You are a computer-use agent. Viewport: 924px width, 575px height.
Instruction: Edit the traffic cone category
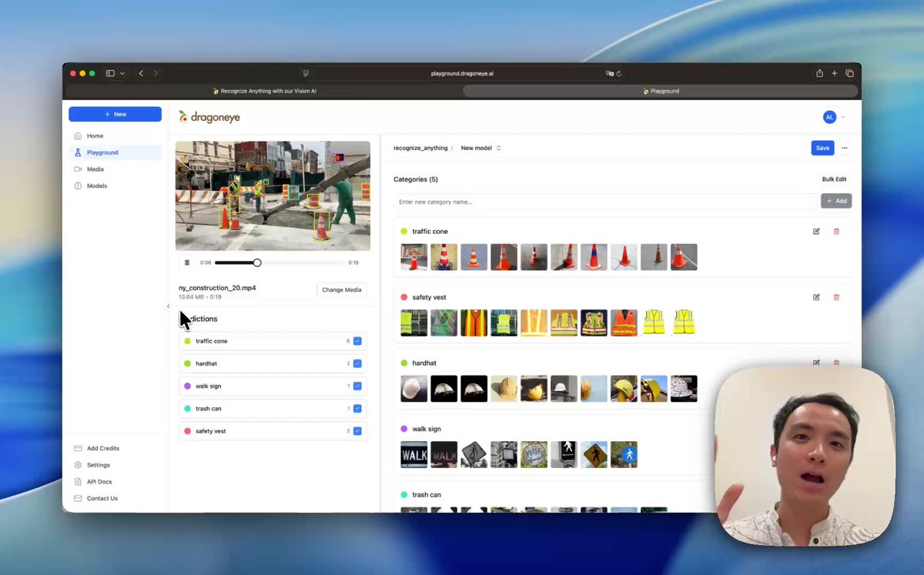(816, 231)
